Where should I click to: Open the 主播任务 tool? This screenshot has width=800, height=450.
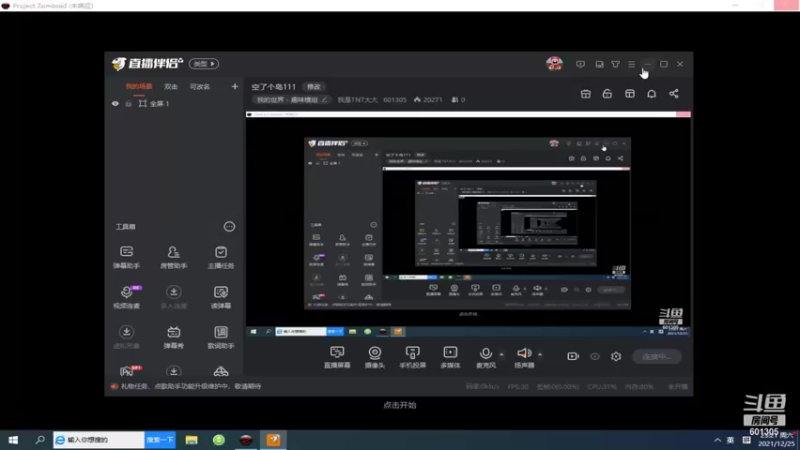220,257
